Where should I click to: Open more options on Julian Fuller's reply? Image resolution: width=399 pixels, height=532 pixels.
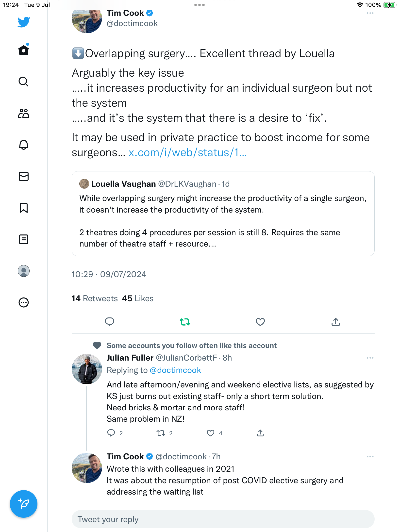point(370,358)
